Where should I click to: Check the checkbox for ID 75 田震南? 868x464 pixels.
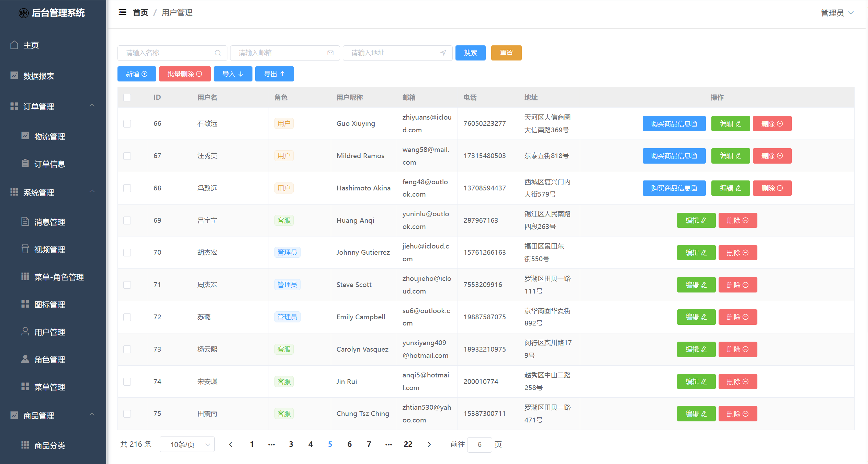pyautogui.click(x=127, y=414)
